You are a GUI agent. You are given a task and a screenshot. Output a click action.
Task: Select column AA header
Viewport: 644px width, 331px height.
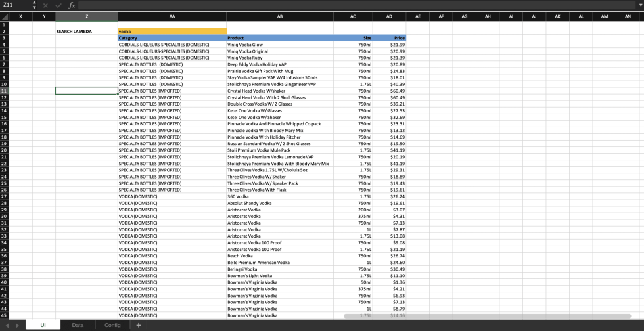172,16
